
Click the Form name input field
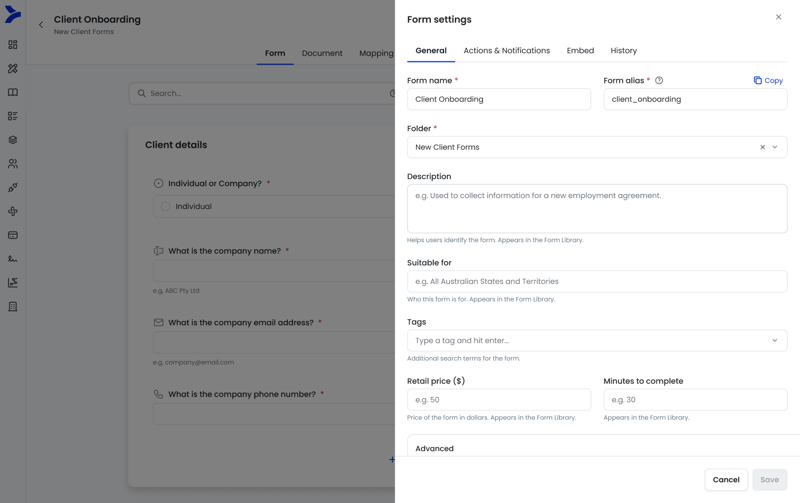click(x=499, y=99)
